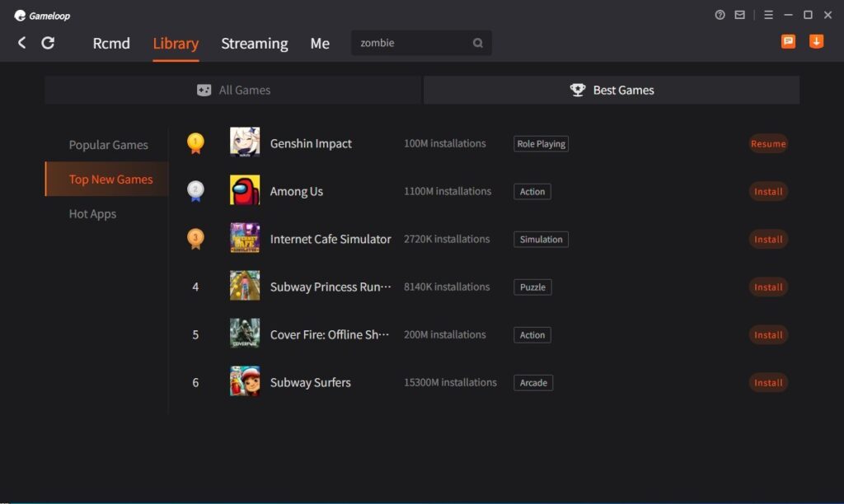Resume downloading Genshin Impact

coord(768,143)
